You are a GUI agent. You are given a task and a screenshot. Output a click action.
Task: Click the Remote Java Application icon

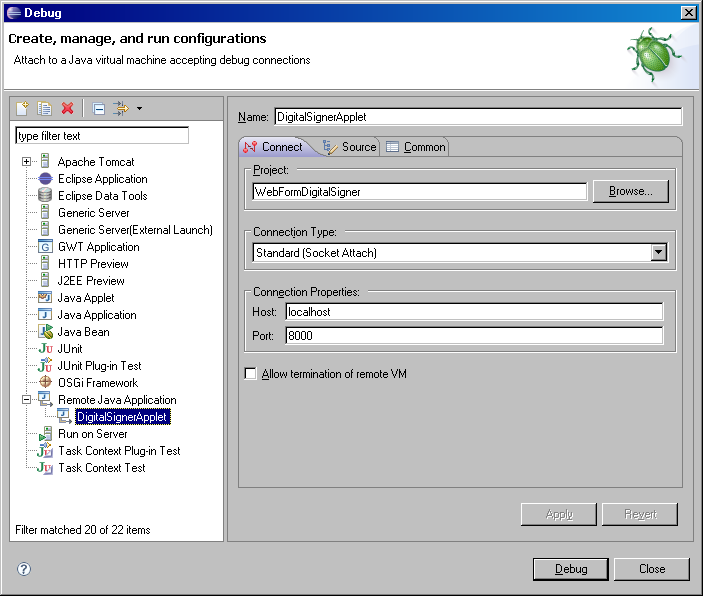tap(45, 400)
